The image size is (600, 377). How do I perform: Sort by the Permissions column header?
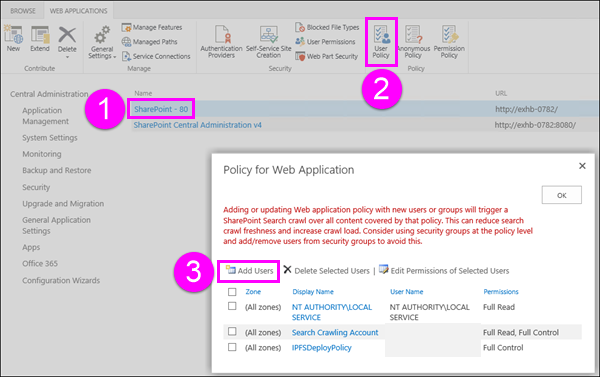(501, 292)
